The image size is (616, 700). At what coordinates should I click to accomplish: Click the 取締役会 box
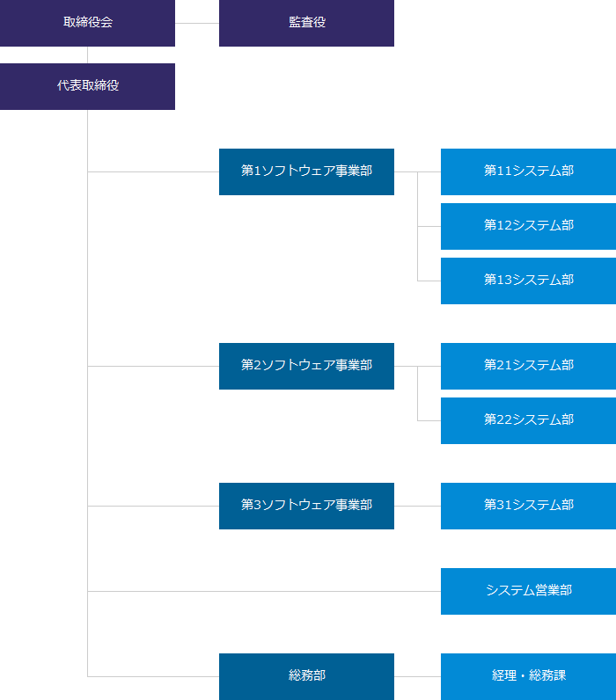87,23
